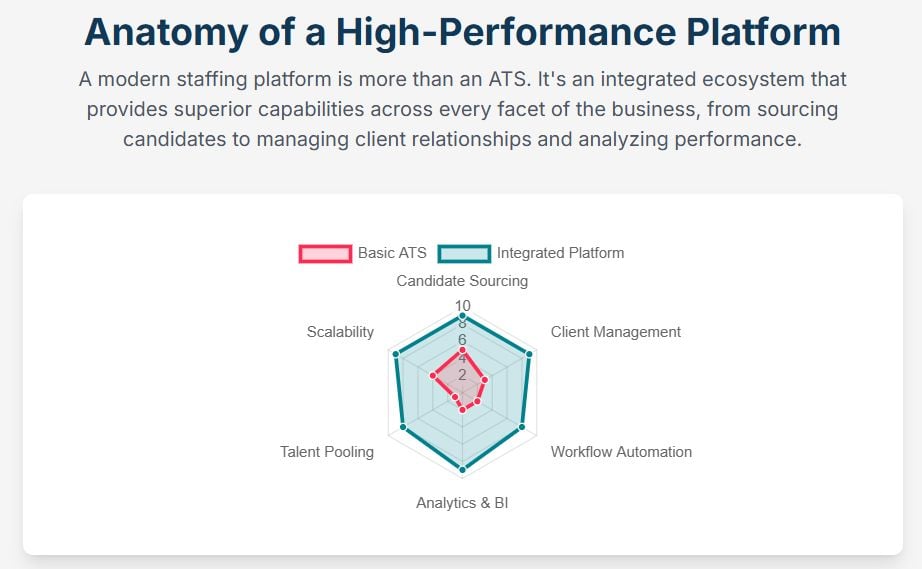Click red Client Management data point
The width and height of the screenshot is (922, 569).
485,380
